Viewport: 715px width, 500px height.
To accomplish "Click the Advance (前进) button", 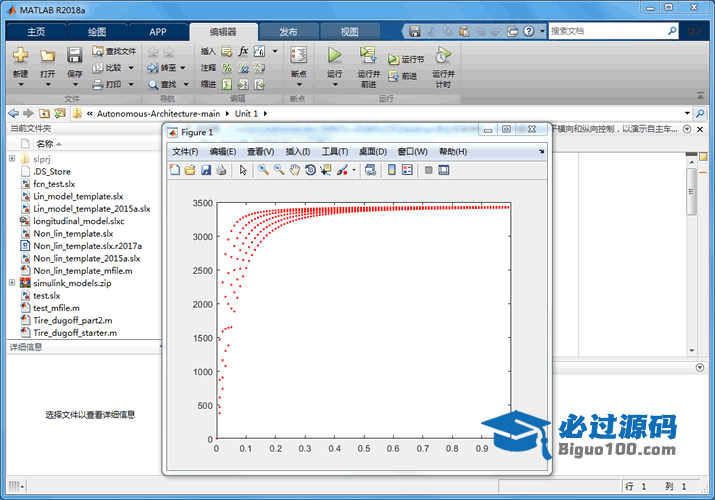I will click(x=402, y=76).
